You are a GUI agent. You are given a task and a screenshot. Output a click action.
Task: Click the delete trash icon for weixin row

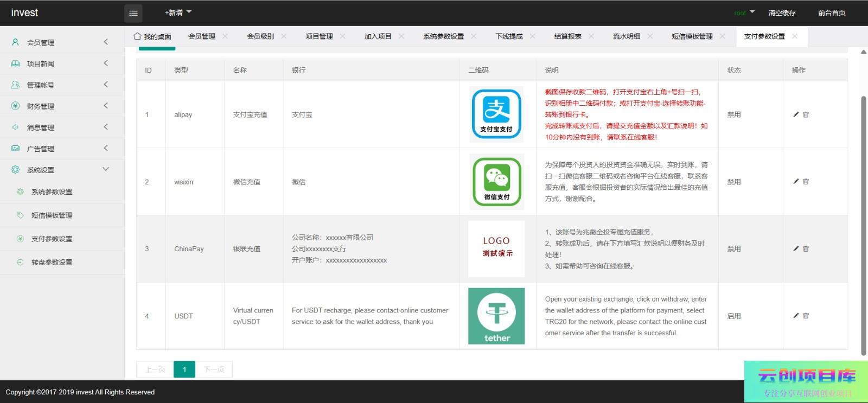click(x=806, y=182)
